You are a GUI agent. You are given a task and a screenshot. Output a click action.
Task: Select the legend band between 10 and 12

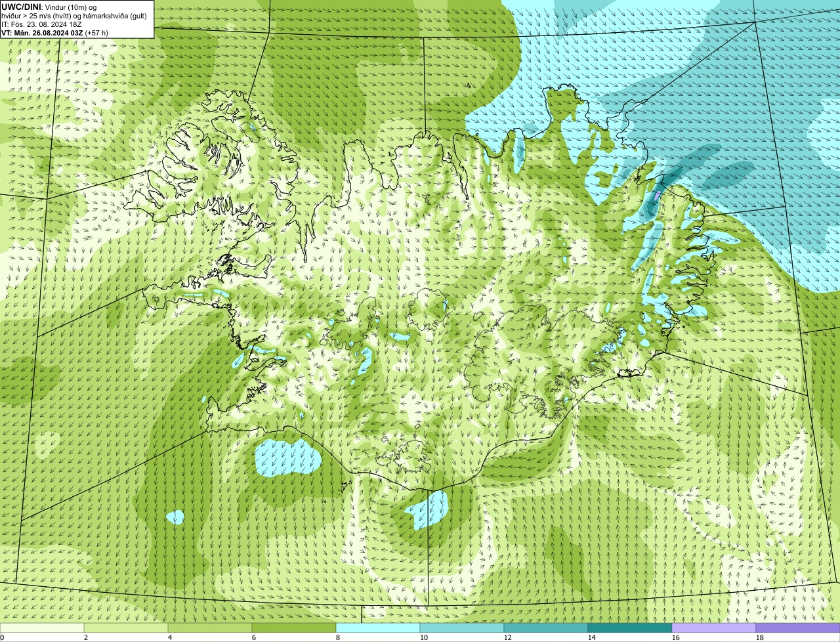coord(462,628)
